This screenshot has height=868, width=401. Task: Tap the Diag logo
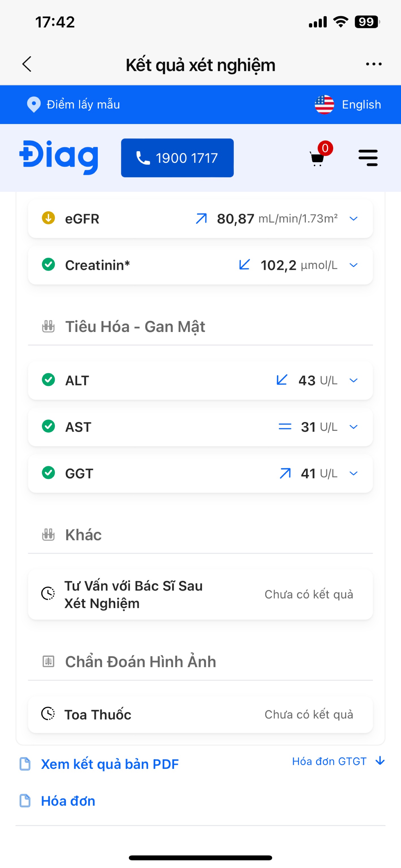[x=59, y=157]
